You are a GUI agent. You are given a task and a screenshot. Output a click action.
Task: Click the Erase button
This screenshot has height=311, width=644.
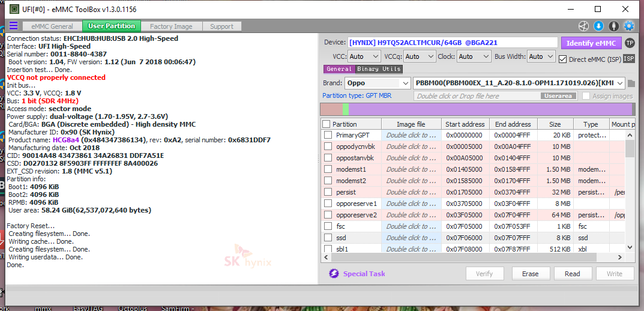click(x=530, y=274)
